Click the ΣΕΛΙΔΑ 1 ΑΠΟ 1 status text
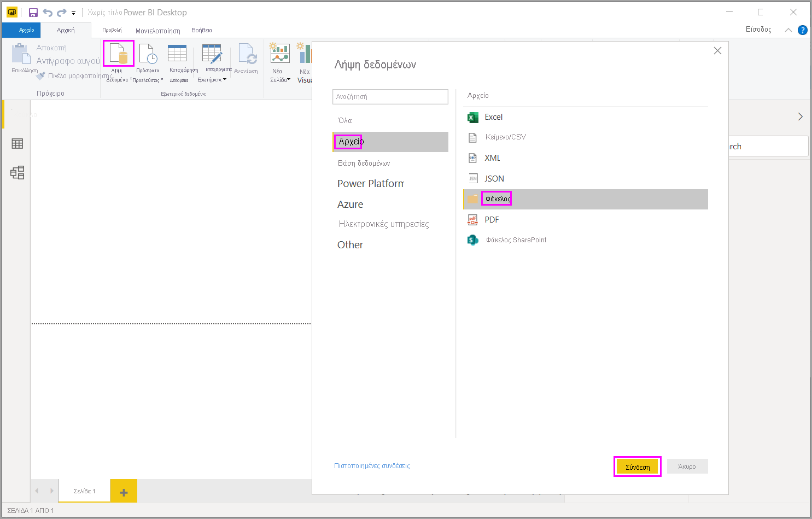812x519 pixels. (x=31, y=511)
